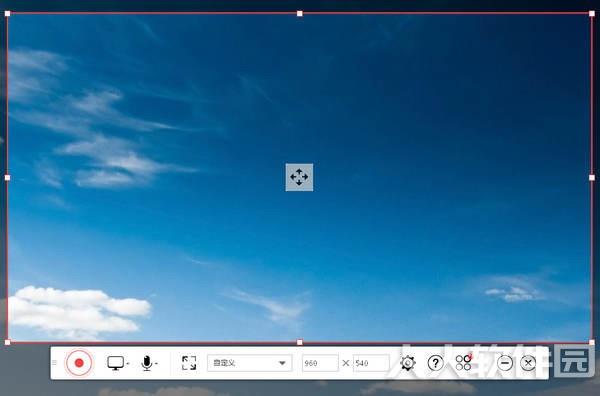The height and width of the screenshot is (396, 600).
Task: Click the move-region crosshair icon in center
Action: pos(299,177)
